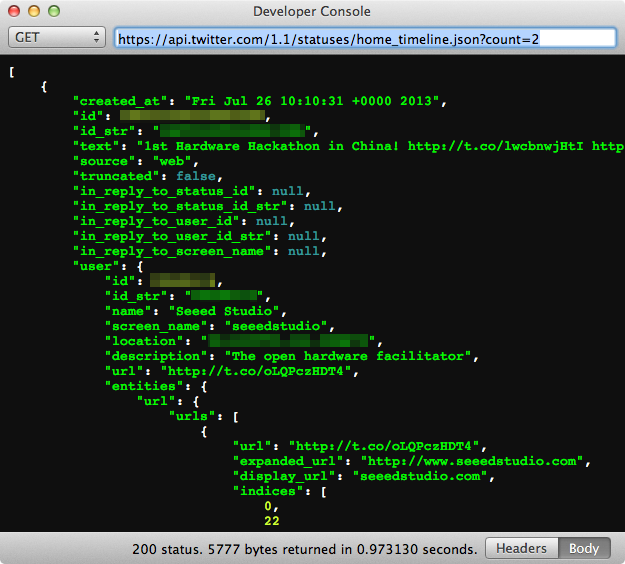Click the "in_reply_to_status_id" key

164,191
